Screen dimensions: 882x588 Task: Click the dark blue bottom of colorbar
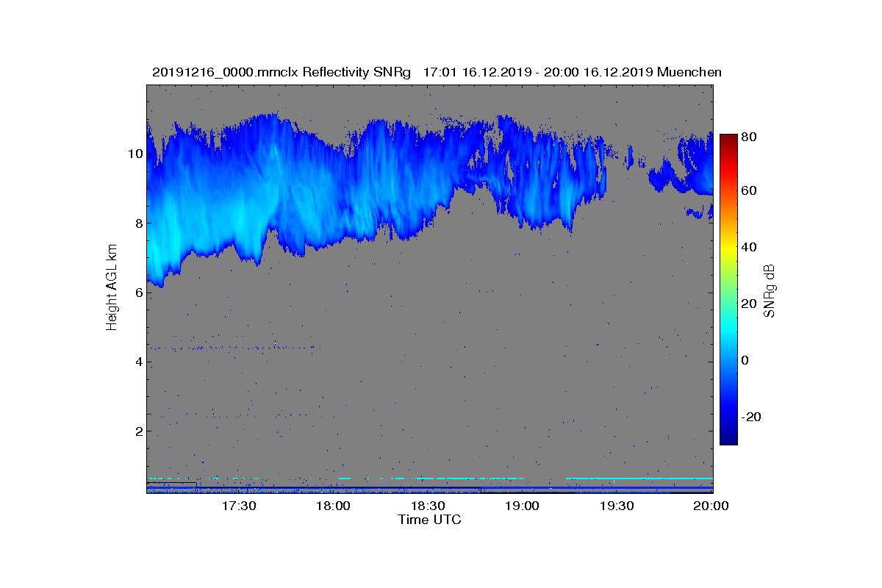728,439
